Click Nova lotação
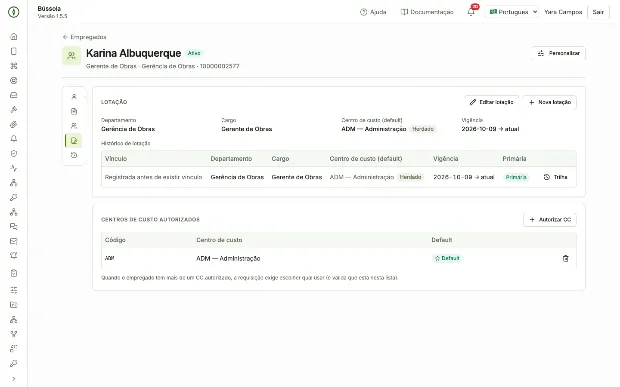This screenshot has width=620, height=387. click(550, 102)
